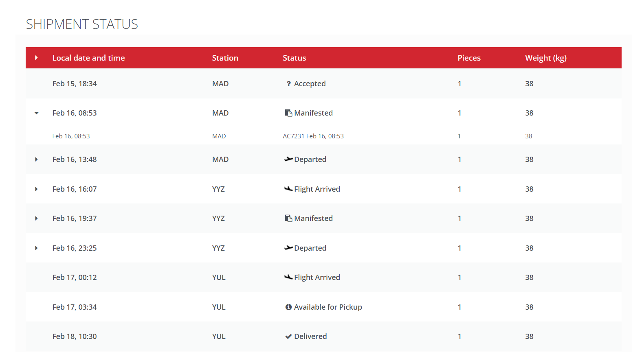Click the Flight Arrived icon for YUL
Screen dimensions: 644x352
tap(288, 277)
